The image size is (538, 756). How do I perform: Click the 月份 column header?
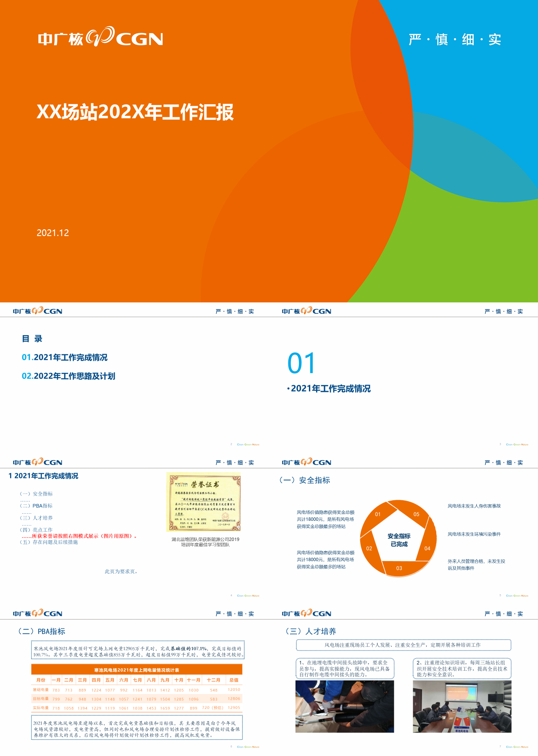41,680
